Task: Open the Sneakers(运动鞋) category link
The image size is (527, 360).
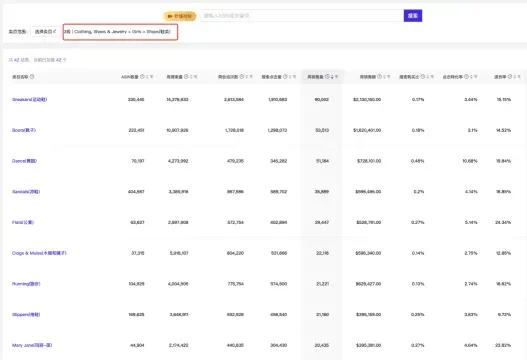Action: (30, 99)
